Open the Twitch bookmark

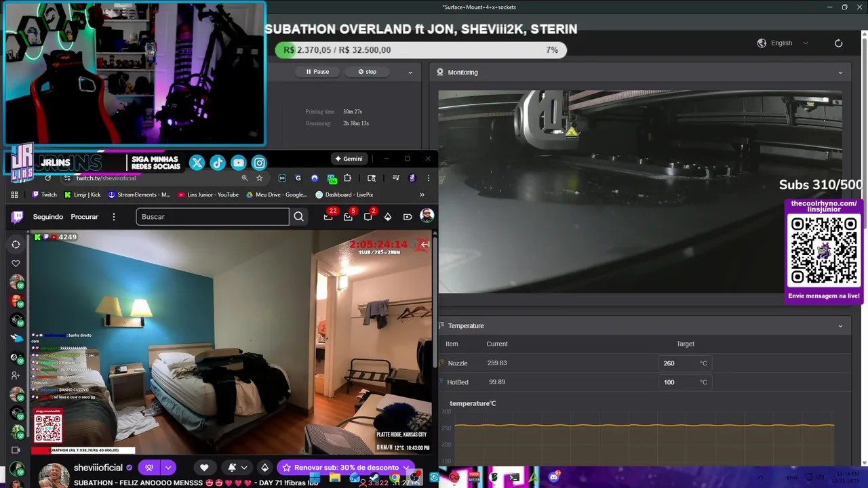click(x=44, y=195)
